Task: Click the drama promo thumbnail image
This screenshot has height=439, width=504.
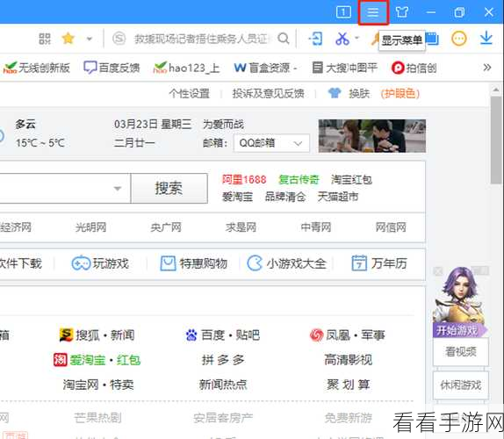Action: [x=372, y=135]
